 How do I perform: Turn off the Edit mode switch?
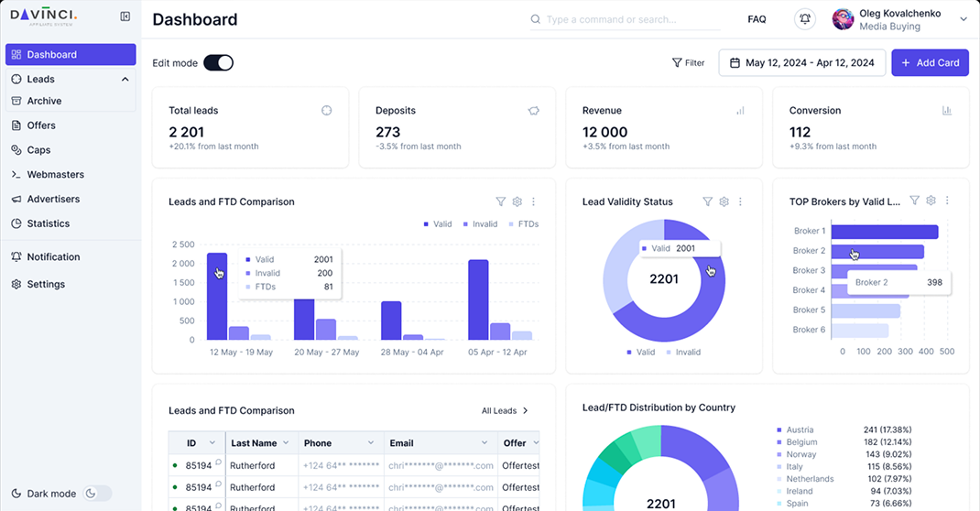pyautogui.click(x=218, y=62)
